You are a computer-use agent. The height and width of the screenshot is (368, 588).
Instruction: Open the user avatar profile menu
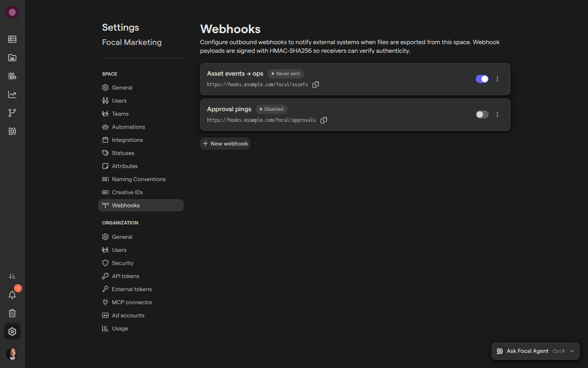pos(12,354)
